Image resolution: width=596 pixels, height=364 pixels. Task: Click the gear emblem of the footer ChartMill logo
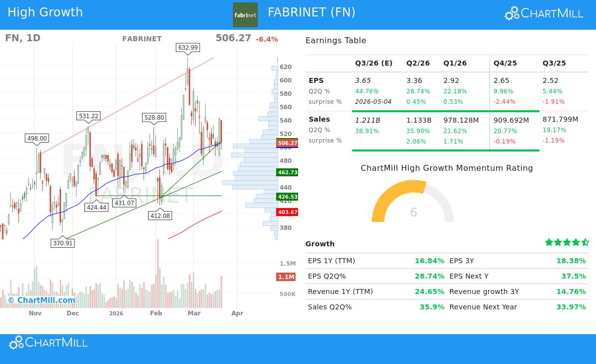[15, 343]
